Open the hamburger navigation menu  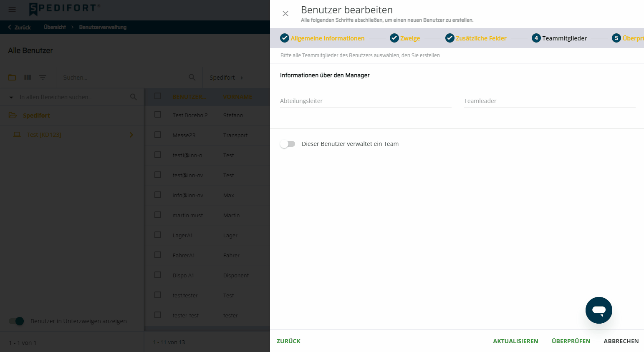click(12, 10)
